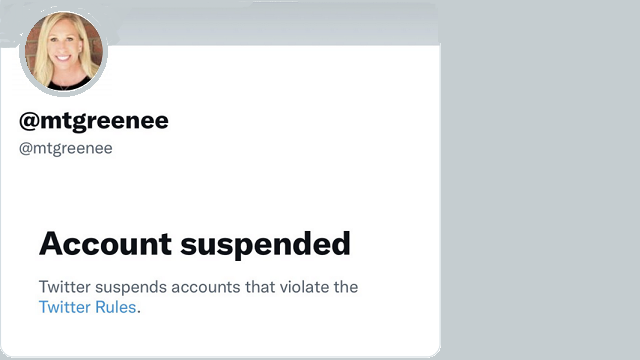Click the word Account in the heading

[105, 244]
